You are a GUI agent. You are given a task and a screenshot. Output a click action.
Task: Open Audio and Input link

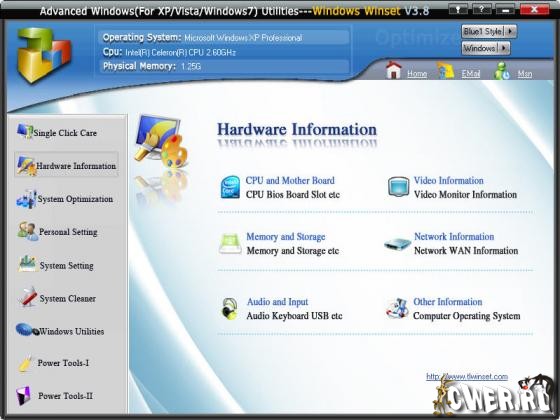[278, 302]
